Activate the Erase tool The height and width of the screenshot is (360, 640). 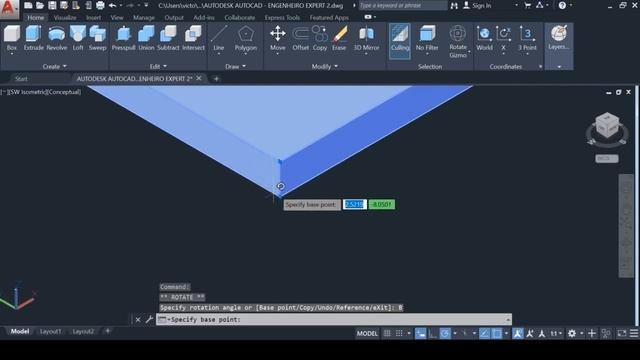tap(339, 38)
